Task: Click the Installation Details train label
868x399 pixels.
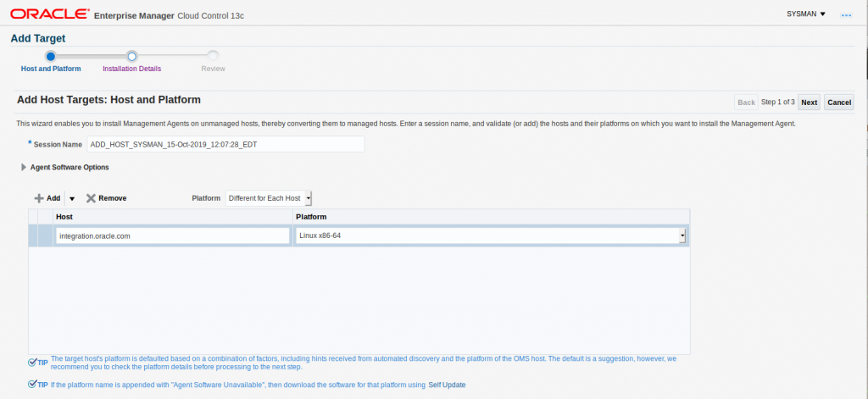Action: click(x=131, y=69)
